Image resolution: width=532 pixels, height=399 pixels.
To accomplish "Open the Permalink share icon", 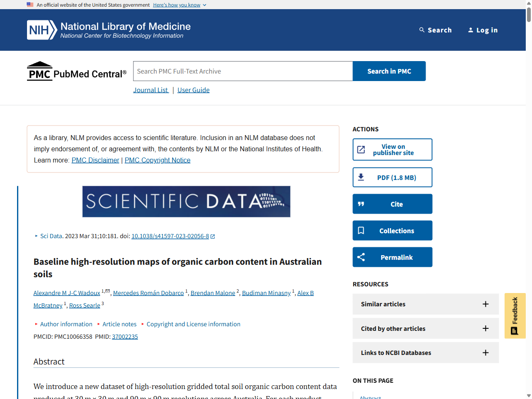I will pos(361,257).
